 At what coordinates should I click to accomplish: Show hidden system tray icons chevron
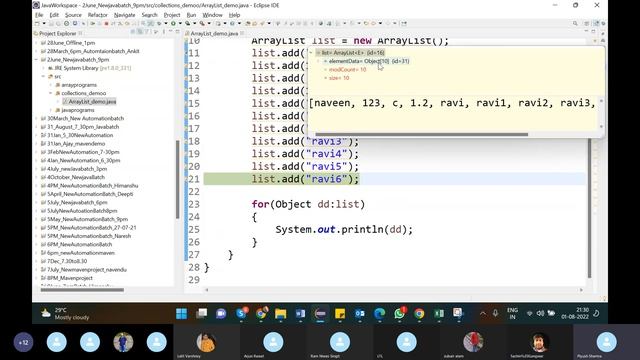click(x=483, y=313)
